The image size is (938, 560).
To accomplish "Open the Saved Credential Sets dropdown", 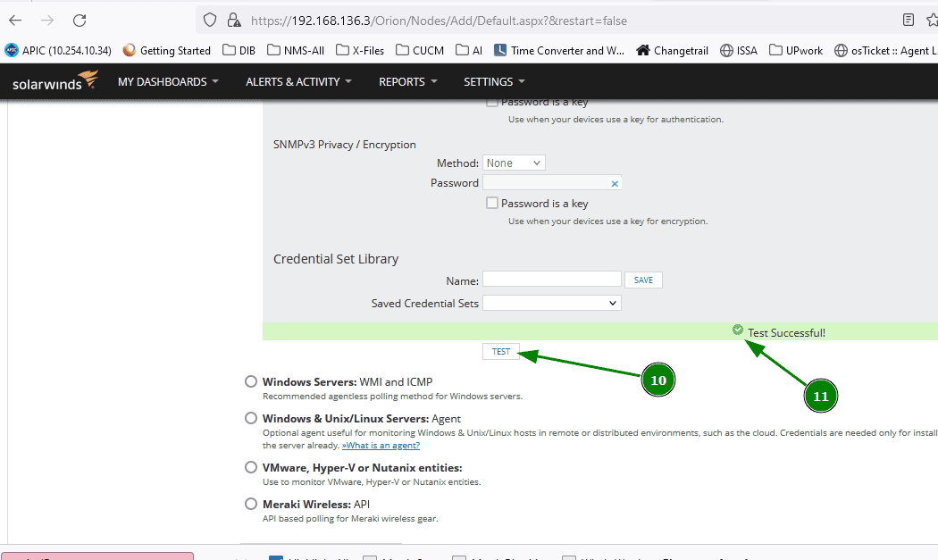I will click(551, 303).
